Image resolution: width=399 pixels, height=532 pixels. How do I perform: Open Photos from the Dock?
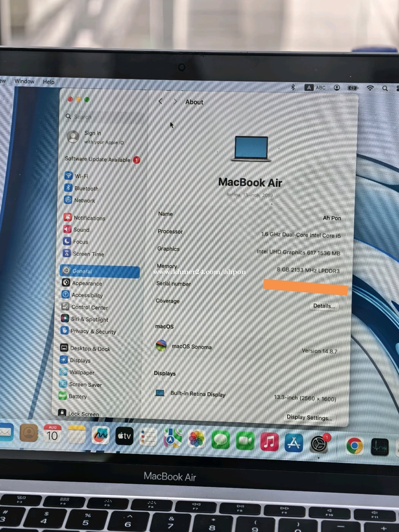pyautogui.click(x=196, y=439)
